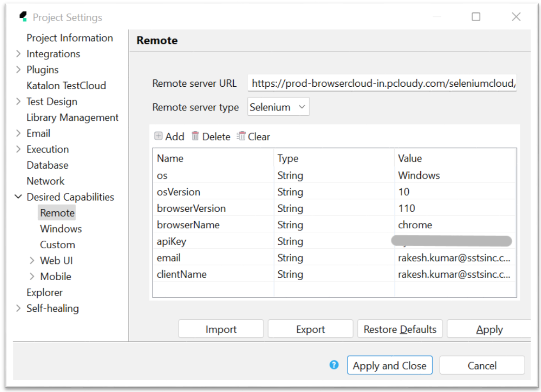Click the Clear icon above the capabilities table
Image resolution: width=541 pixels, height=392 pixels.
click(x=241, y=136)
